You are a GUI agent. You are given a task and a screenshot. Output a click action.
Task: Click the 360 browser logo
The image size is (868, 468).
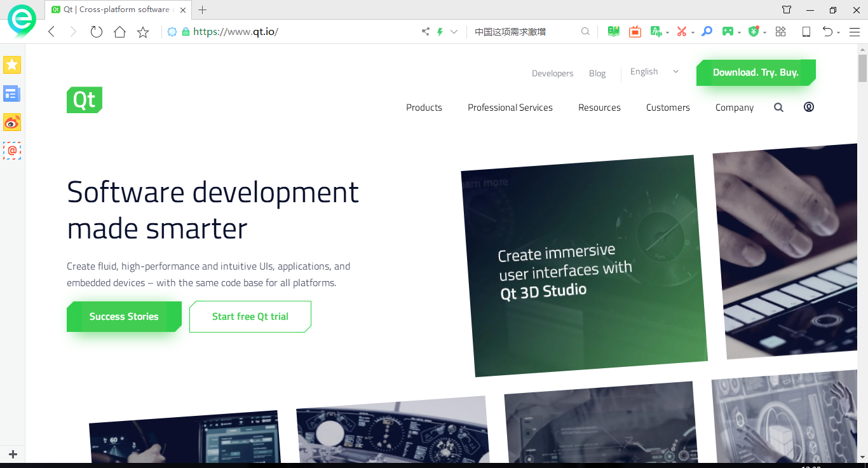[22, 20]
